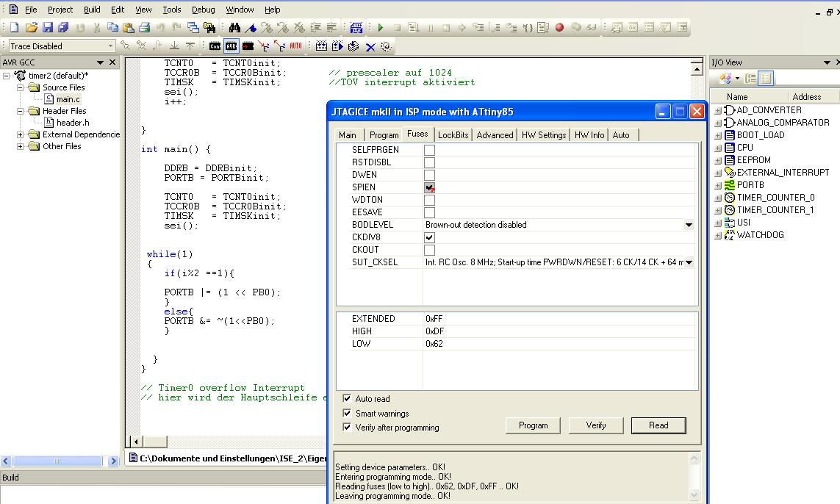
Task: Click the Open file folder icon
Action: point(31,27)
